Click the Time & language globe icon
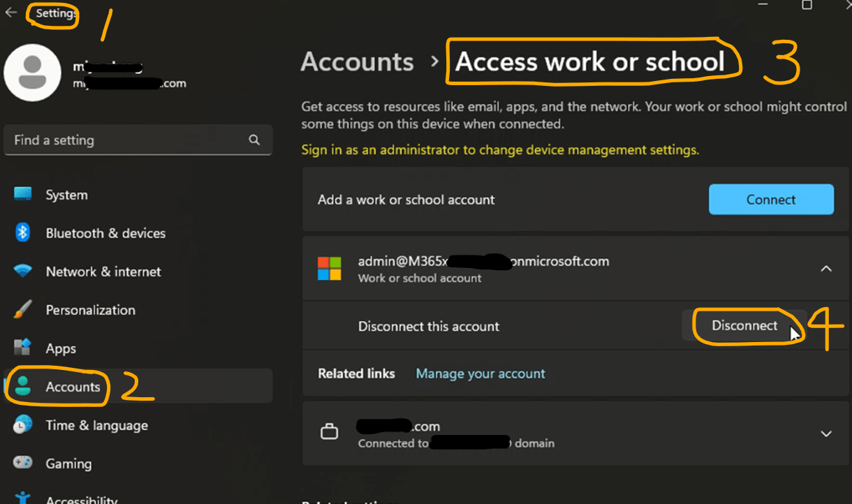This screenshot has height=504, width=852. 23,424
